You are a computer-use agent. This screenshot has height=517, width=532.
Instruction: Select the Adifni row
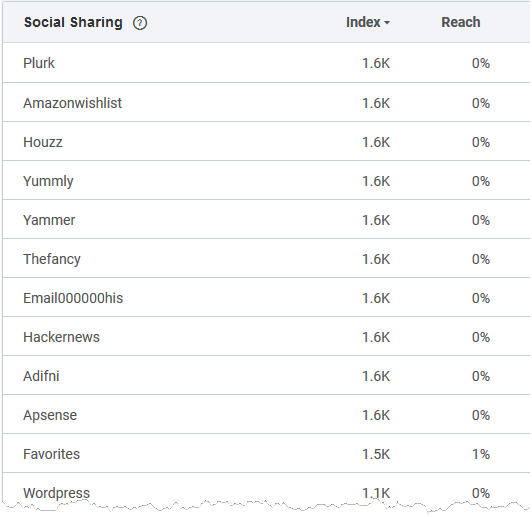click(x=266, y=376)
